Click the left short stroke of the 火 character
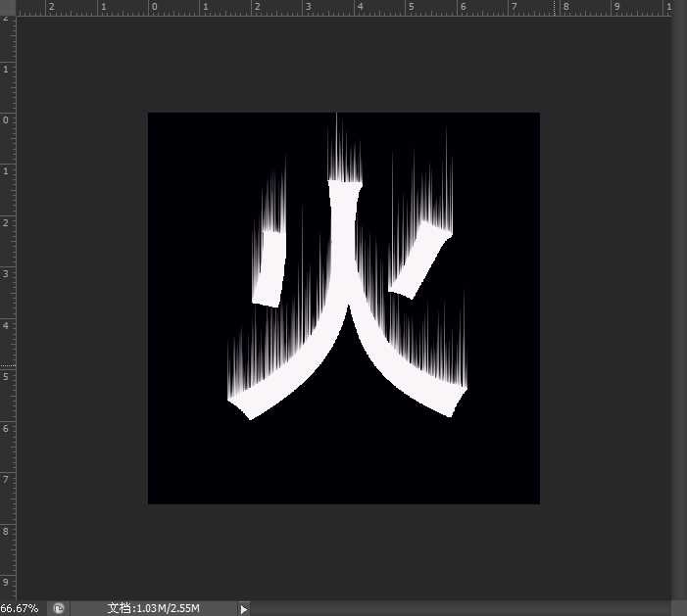 [x=268, y=268]
